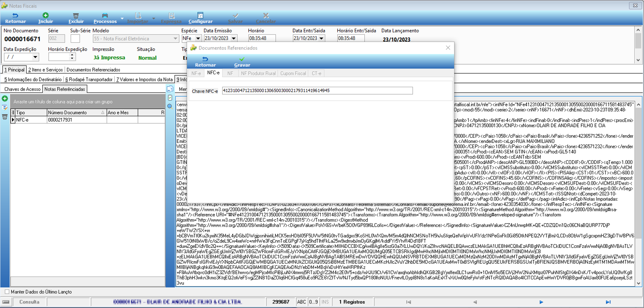Open the 6 Rodapé Transportador tab
Image resolution: width=644 pixels, height=308 pixels.
[89, 79]
